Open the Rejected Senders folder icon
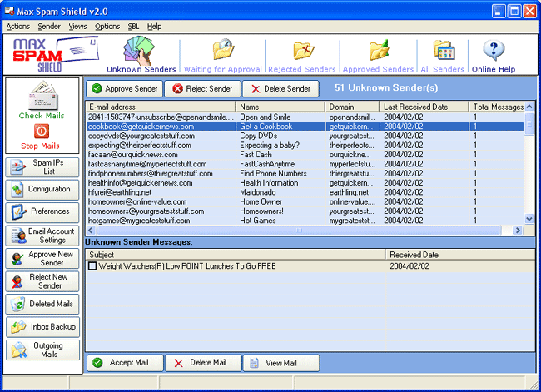 pyautogui.click(x=303, y=51)
